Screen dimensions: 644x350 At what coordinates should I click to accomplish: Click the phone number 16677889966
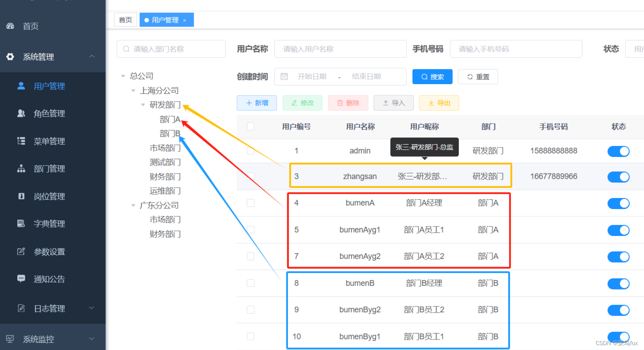click(x=553, y=176)
